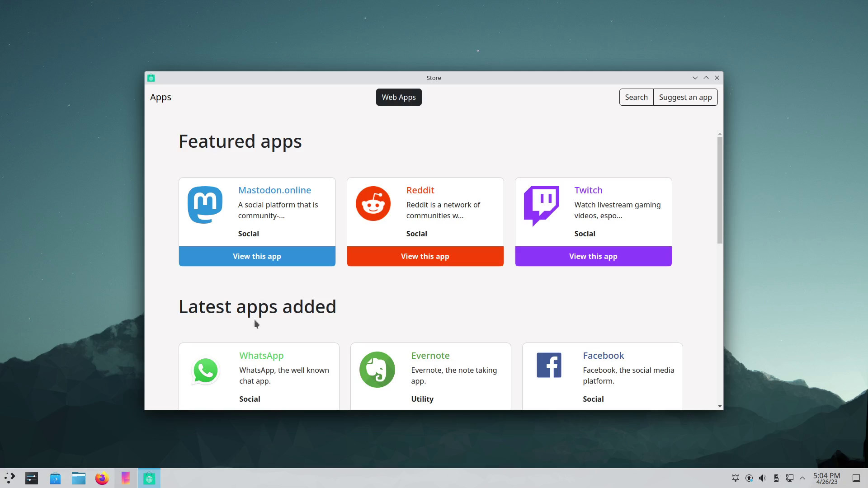Click the Search button
Viewport: 868px width, 488px height.
(x=636, y=97)
